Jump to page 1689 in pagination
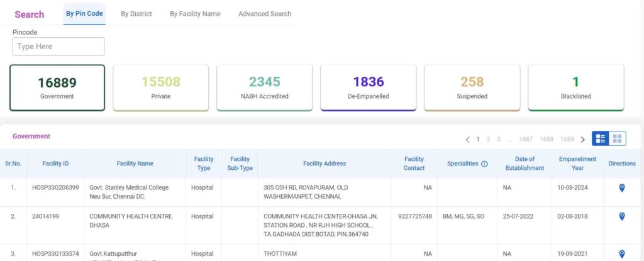 [567, 139]
